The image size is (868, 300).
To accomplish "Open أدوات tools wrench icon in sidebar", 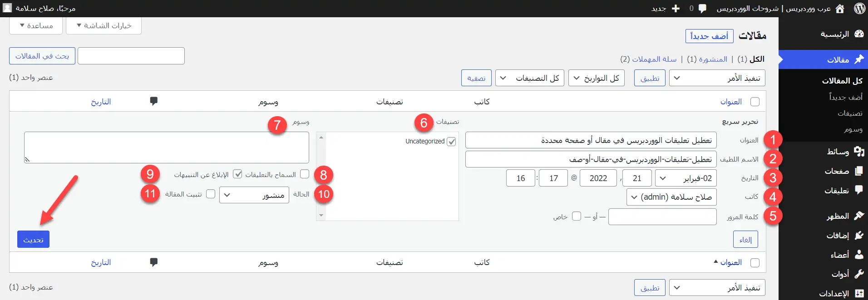I will [859, 274].
